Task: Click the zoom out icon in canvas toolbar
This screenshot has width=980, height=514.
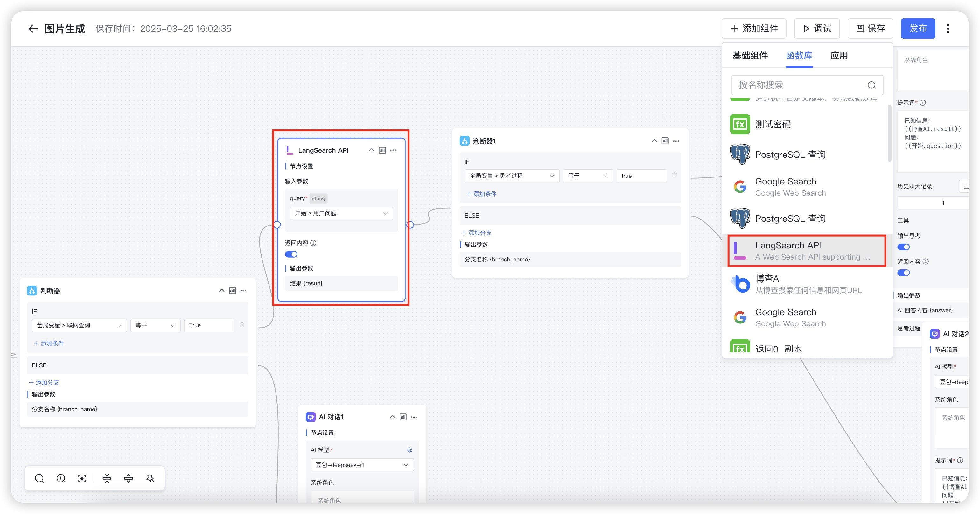Action: (39, 478)
